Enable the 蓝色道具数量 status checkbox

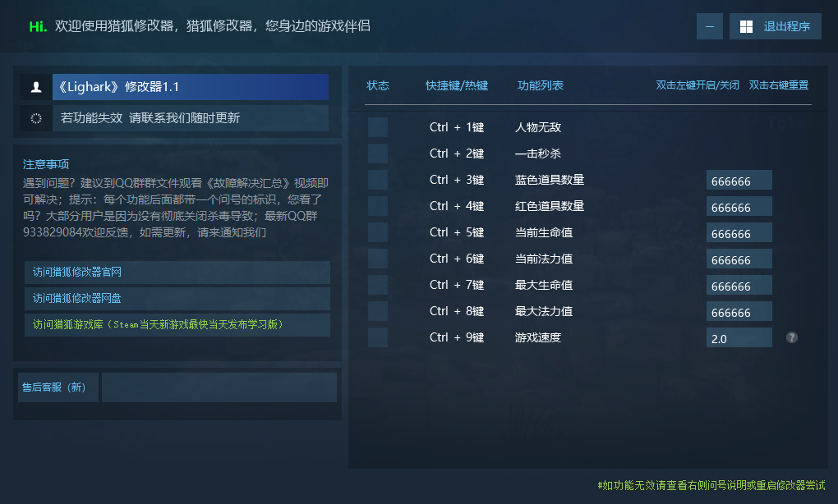[378, 180]
